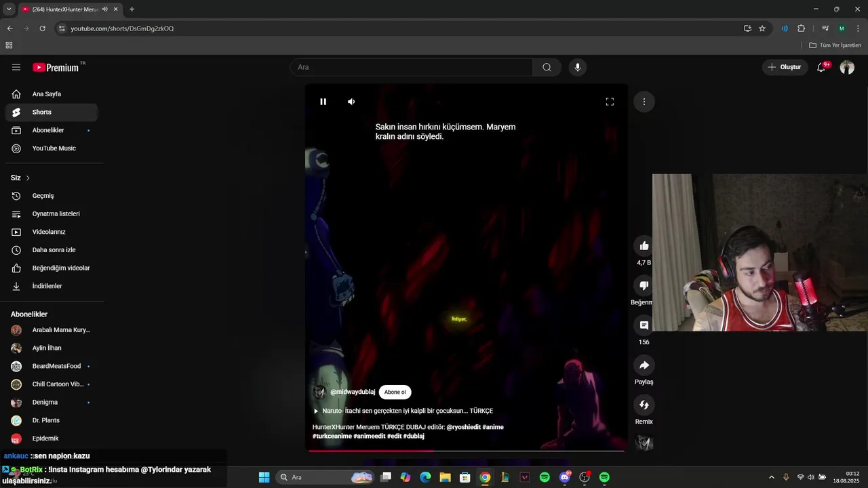This screenshot has height=488, width=868.
Task: Open Beğendiğim videolar in the sidebar
Action: tap(52, 268)
